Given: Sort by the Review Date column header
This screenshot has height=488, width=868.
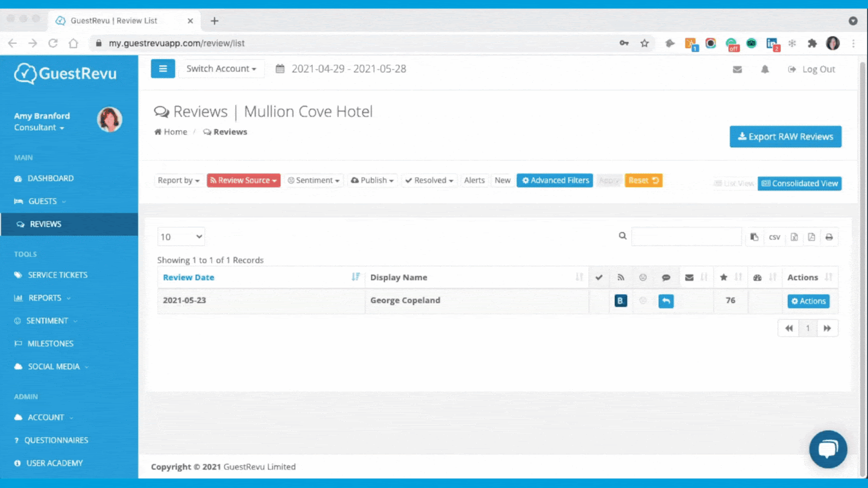Looking at the screenshot, I should click(x=261, y=277).
